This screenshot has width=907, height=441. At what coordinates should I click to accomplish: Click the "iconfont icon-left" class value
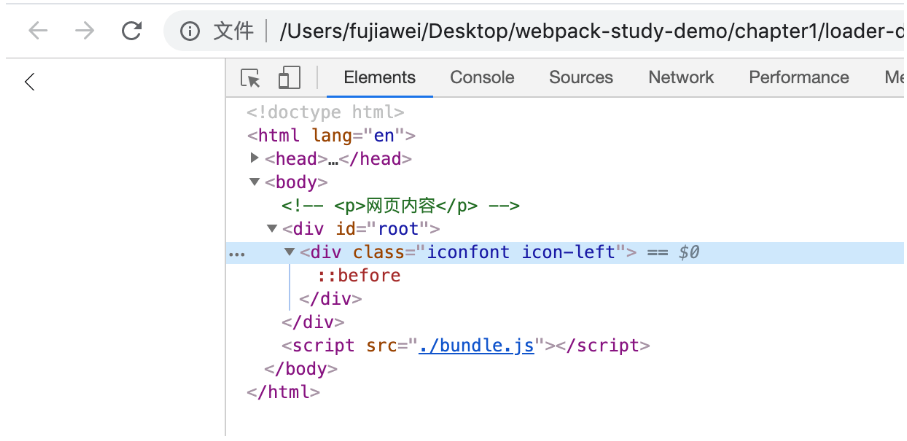(521, 252)
